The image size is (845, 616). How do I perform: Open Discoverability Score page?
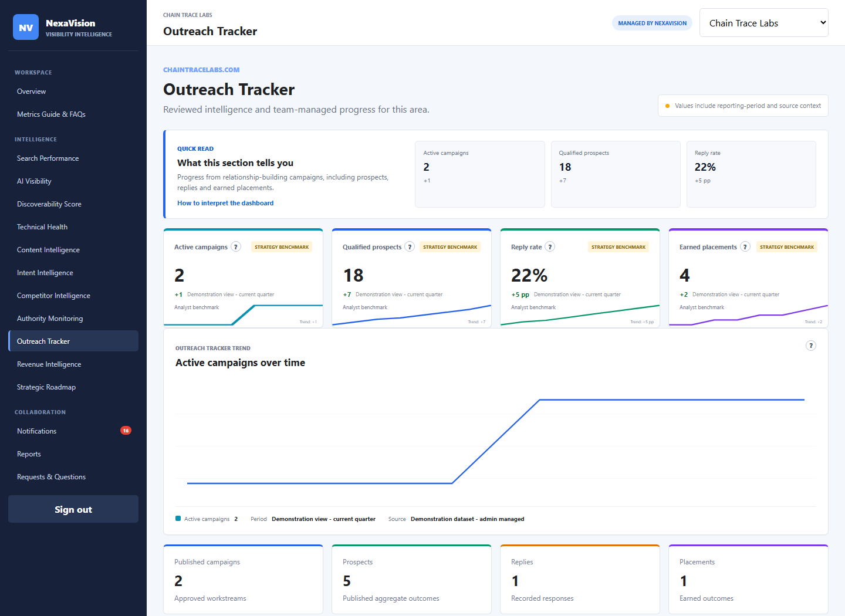[73, 204]
